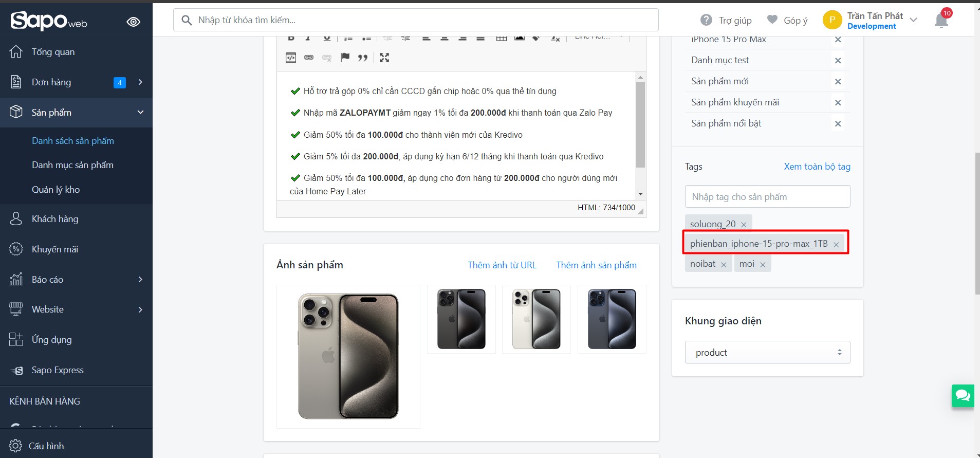Click the Sapo web logo
Viewport: 980px width, 458px height.
(x=49, y=21)
